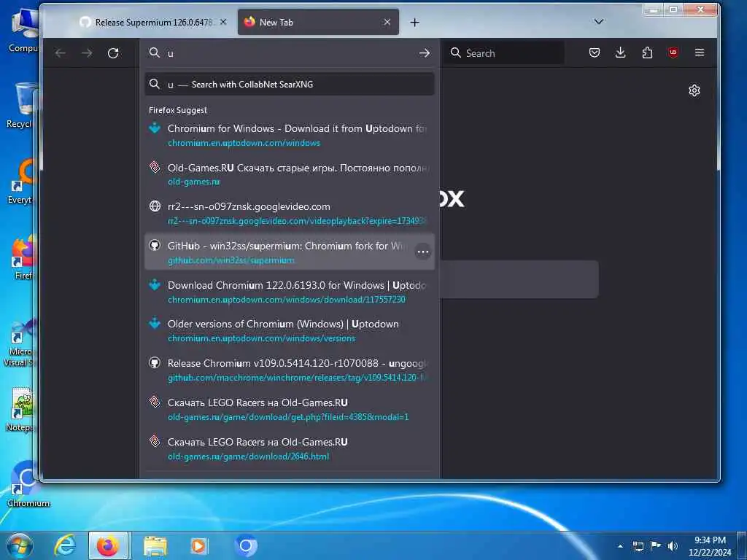
Task: Open 'Older versions of Chromium' suggestion
Action: pos(290,330)
